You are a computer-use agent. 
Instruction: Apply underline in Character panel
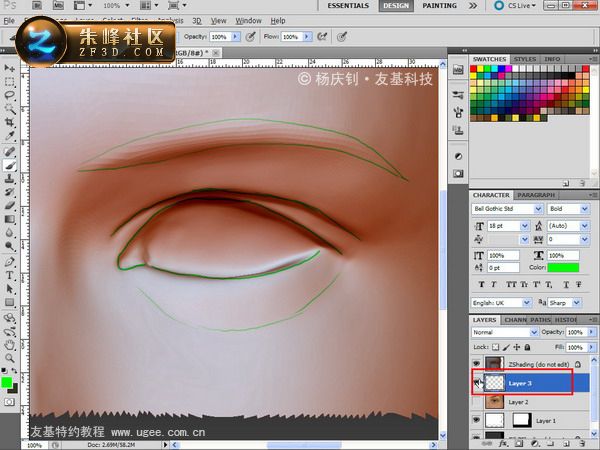point(567,284)
